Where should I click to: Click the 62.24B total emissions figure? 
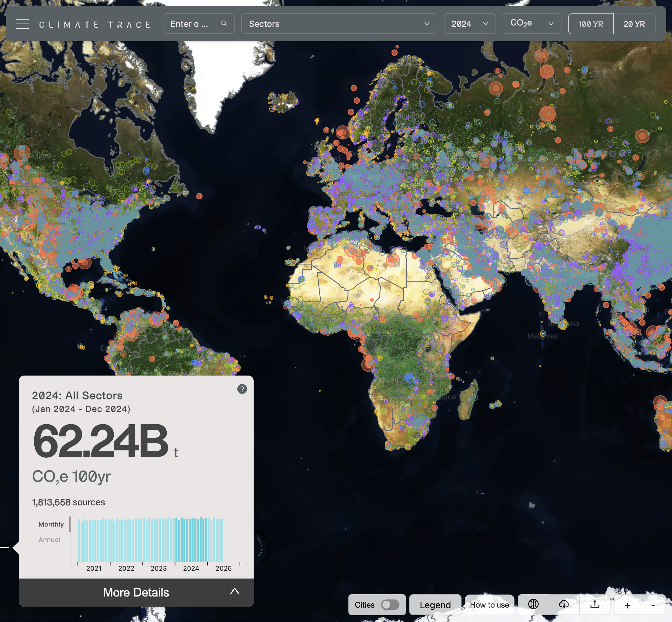[100, 441]
